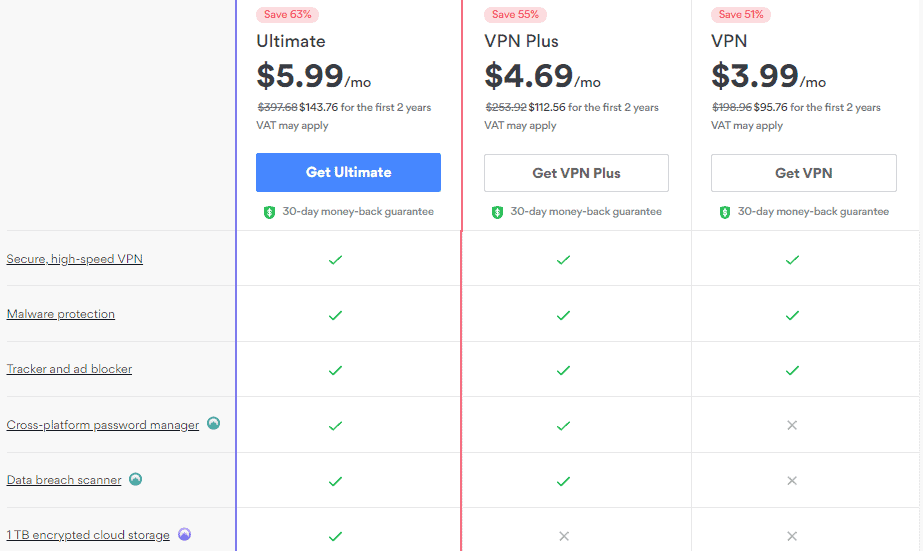The image size is (923, 551).
Task: Click the Tracker and ad blocker link
Action: point(69,369)
